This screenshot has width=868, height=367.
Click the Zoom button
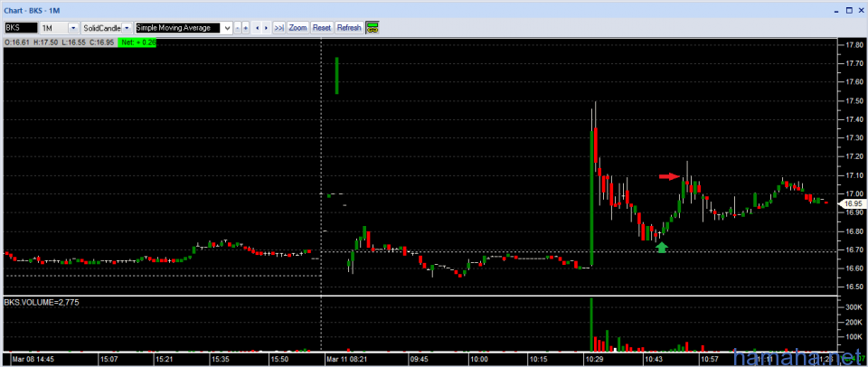pos(297,28)
